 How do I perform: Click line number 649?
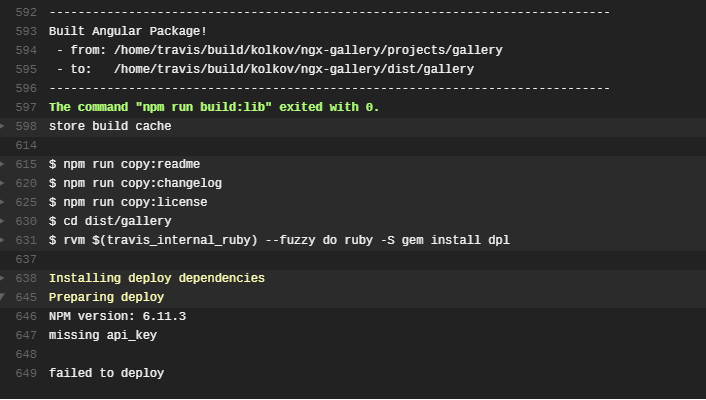[28, 373]
